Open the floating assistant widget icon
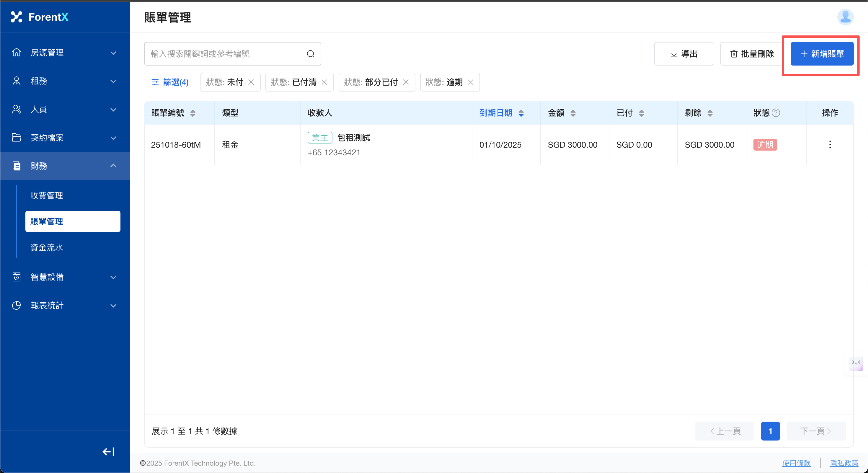The image size is (868, 473). coord(856,363)
